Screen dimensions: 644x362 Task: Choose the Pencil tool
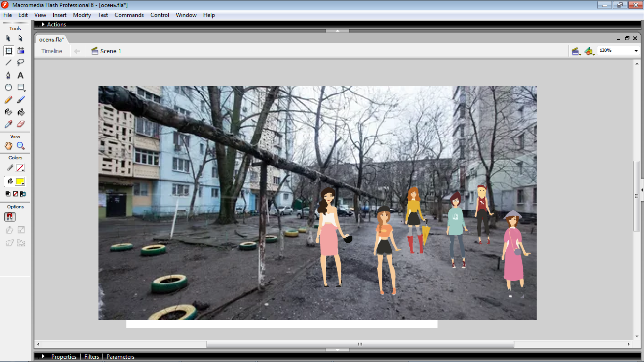(x=8, y=99)
